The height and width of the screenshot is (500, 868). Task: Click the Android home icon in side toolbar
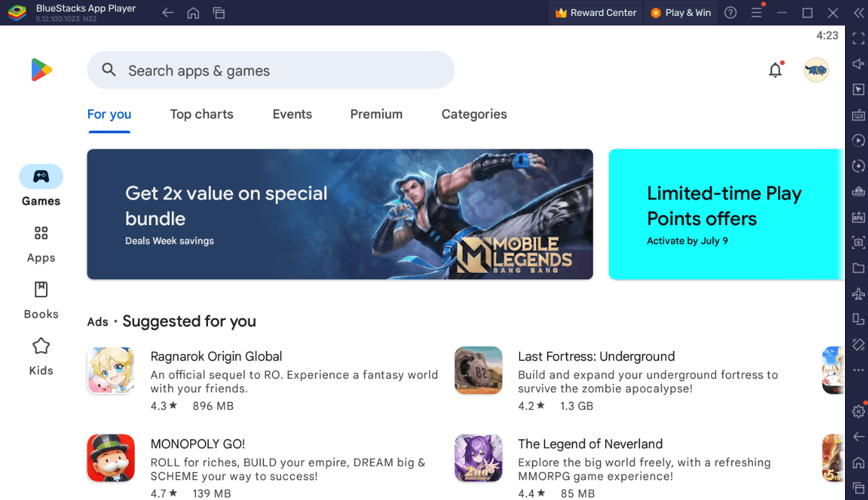pos(858,462)
